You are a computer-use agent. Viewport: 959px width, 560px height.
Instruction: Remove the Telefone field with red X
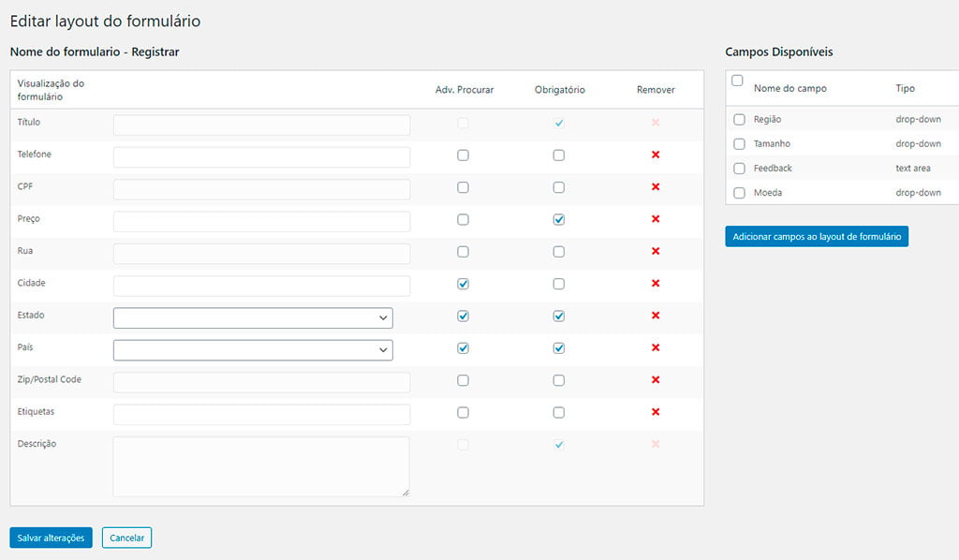click(x=656, y=155)
